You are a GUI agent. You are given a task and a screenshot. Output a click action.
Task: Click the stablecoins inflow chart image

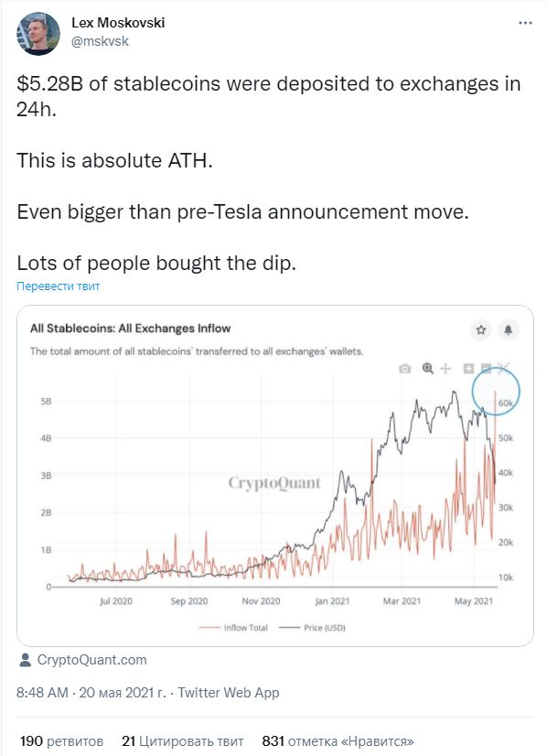[275, 476]
